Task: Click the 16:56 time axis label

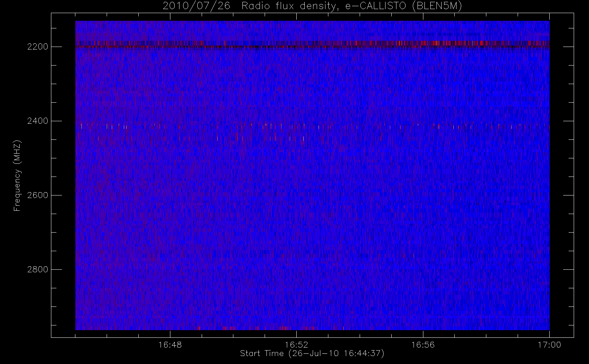Action: click(x=423, y=345)
